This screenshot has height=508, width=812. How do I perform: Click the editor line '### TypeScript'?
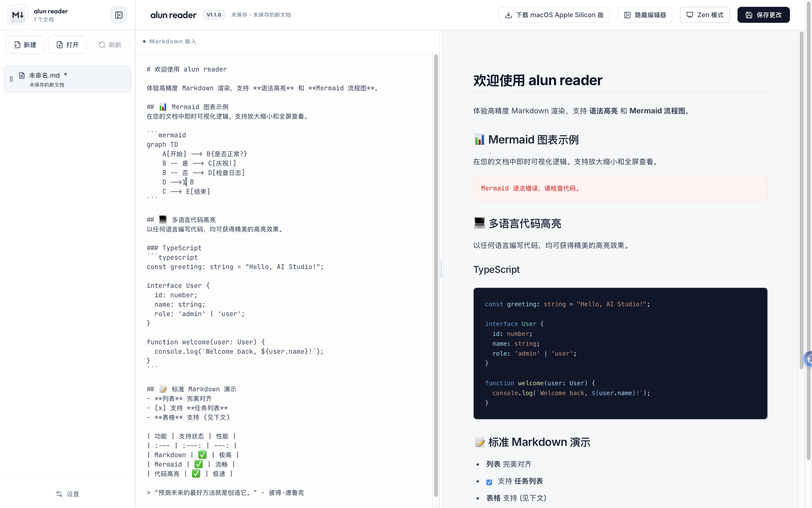click(x=174, y=248)
